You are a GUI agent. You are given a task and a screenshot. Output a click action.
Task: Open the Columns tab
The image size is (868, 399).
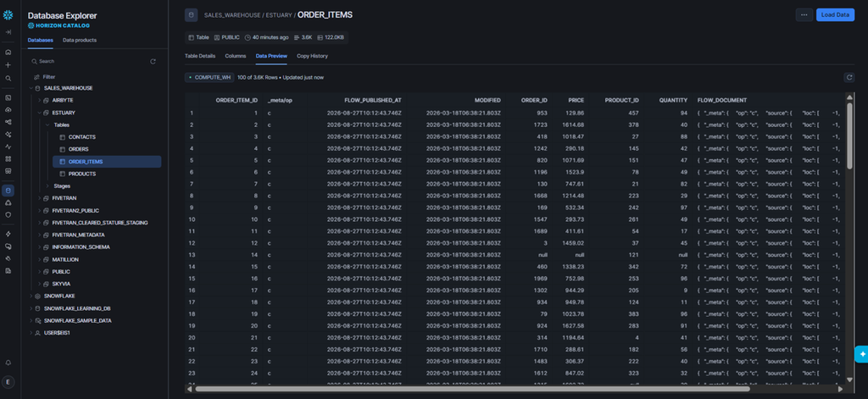[x=236, y=56]
